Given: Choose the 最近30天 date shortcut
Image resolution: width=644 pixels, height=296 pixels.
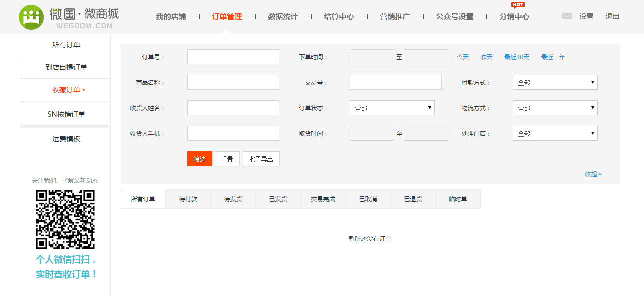Looking at the screenshot, I should pyautogui.click(x=517, y=57).
